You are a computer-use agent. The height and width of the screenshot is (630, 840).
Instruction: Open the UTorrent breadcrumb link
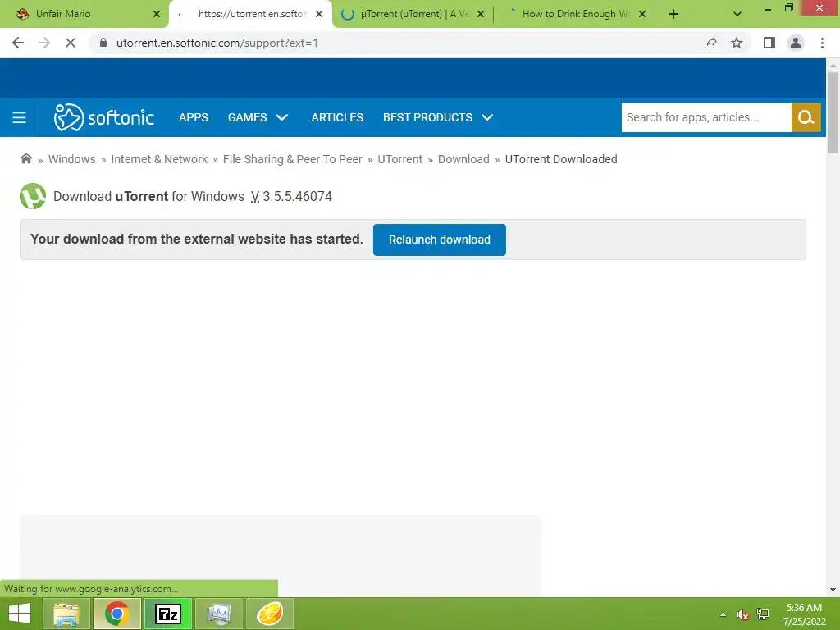click(399, 159)
